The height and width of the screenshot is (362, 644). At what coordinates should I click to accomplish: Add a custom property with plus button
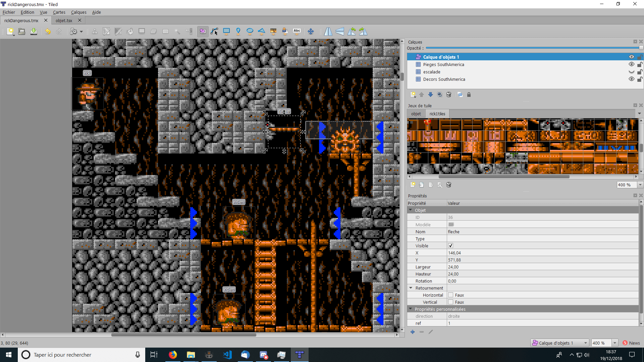[413, 332]
